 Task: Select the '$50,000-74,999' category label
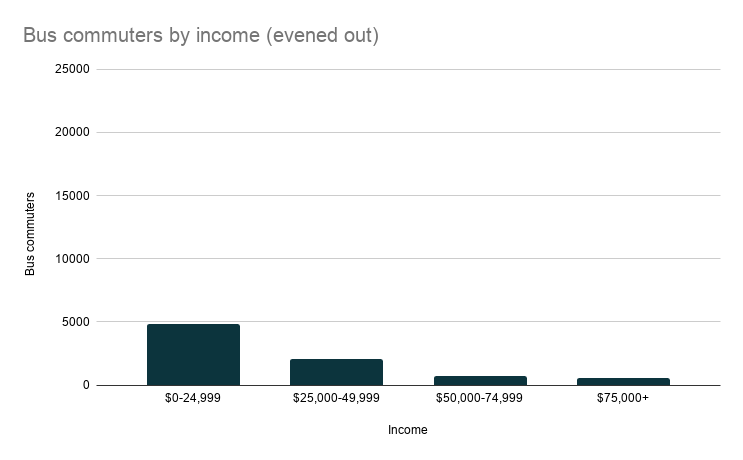click(480, 398)
